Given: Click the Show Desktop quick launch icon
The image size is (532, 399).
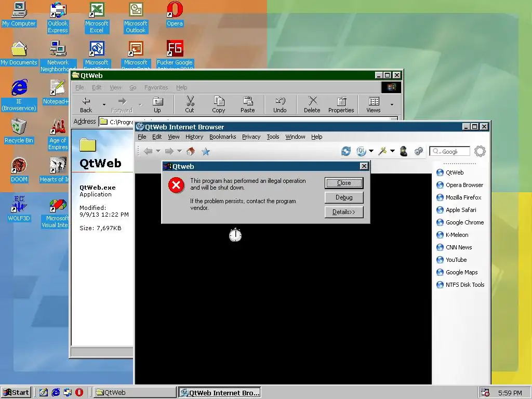Looking at the screenshot, I should [x=44, y=392].
